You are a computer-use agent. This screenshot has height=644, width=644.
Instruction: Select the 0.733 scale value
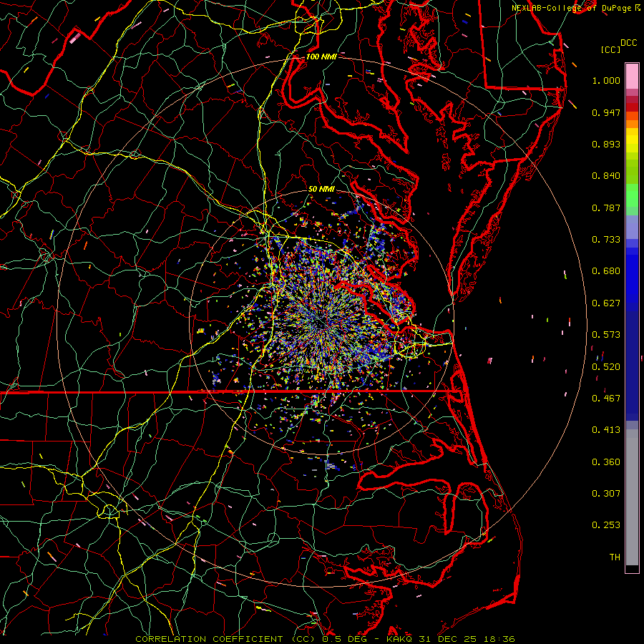[606, 240]
